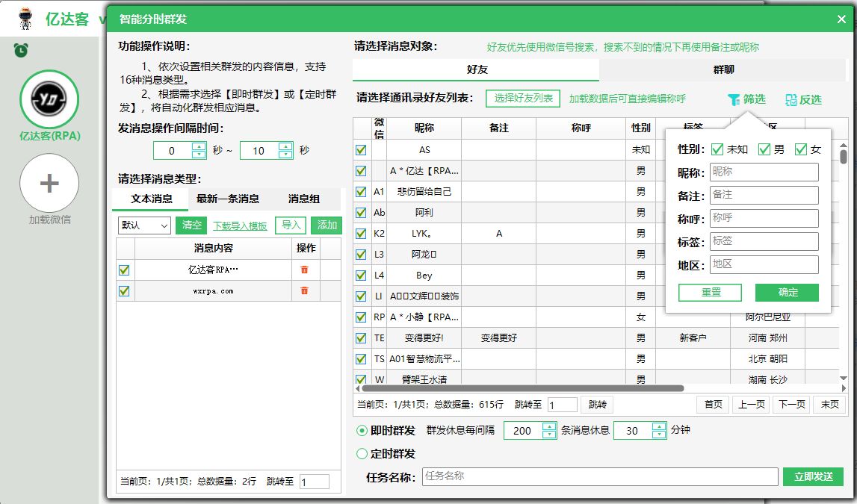Uncheck the 变得更好! row checkbox
The width and height of the screenshot is (857, 504).
pos(361,338)
